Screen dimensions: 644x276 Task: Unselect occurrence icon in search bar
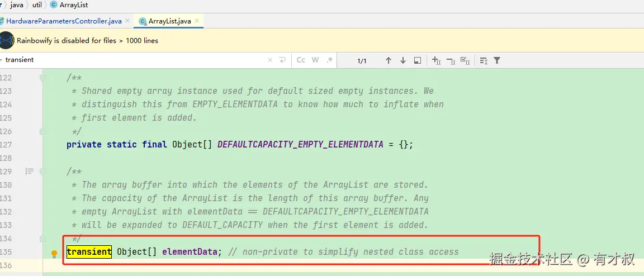[x=451, y=60]
